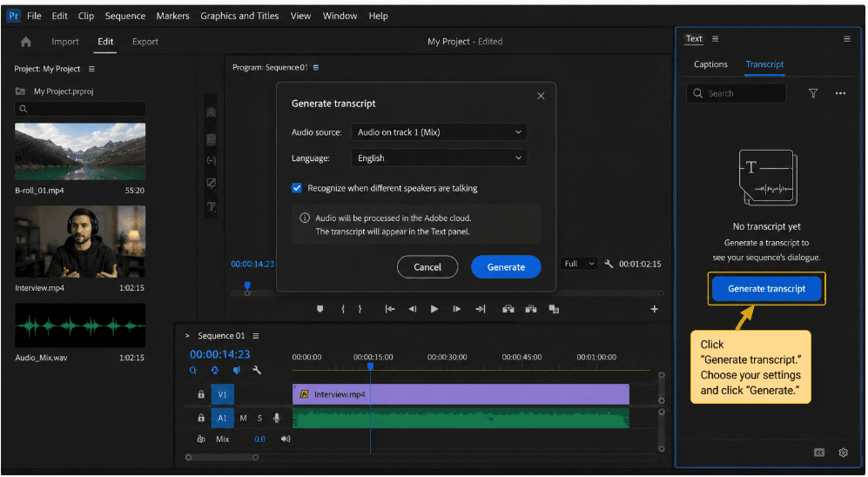This screenshot has height=477, width=868.
Task: Step back one frame
Action: (x=413, y=309)
